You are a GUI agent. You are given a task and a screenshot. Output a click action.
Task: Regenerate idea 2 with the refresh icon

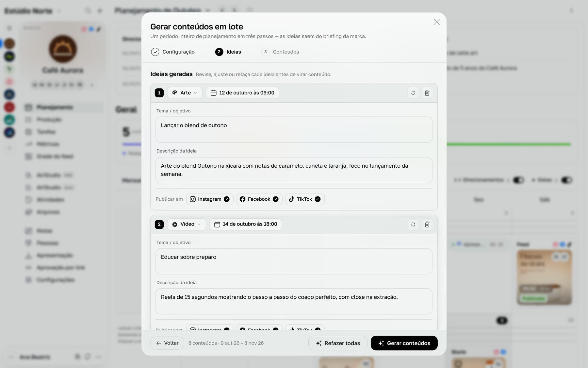pos(413,224)
